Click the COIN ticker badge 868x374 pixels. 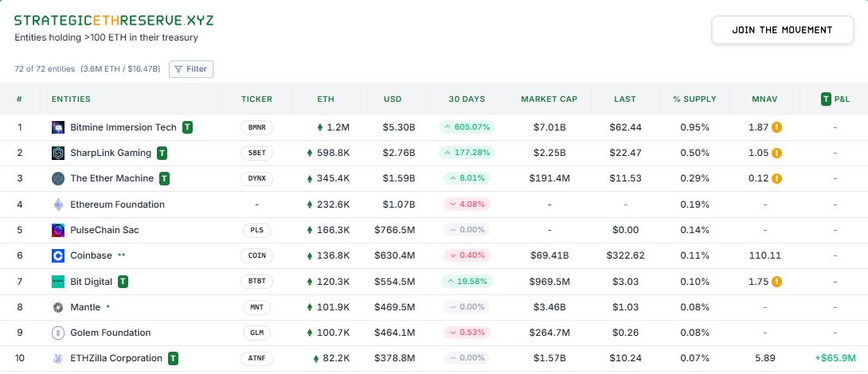coord(256,255)
